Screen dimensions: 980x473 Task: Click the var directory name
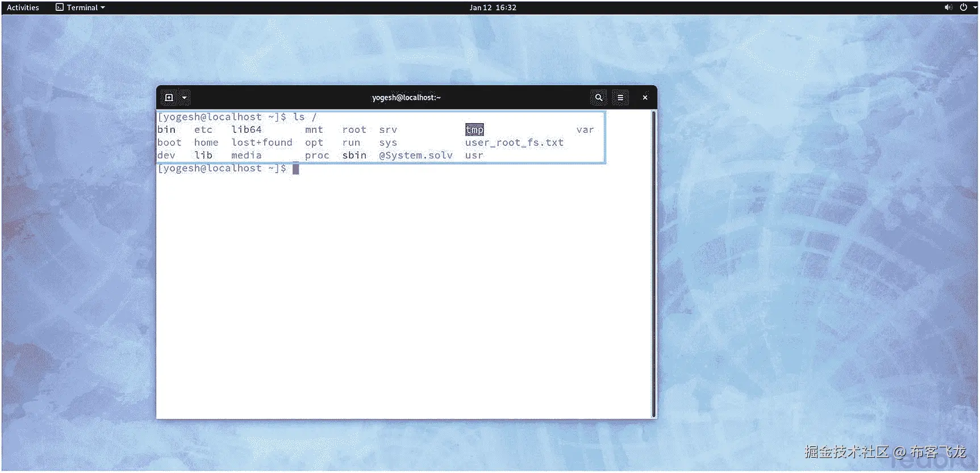(x=585, y=130)
